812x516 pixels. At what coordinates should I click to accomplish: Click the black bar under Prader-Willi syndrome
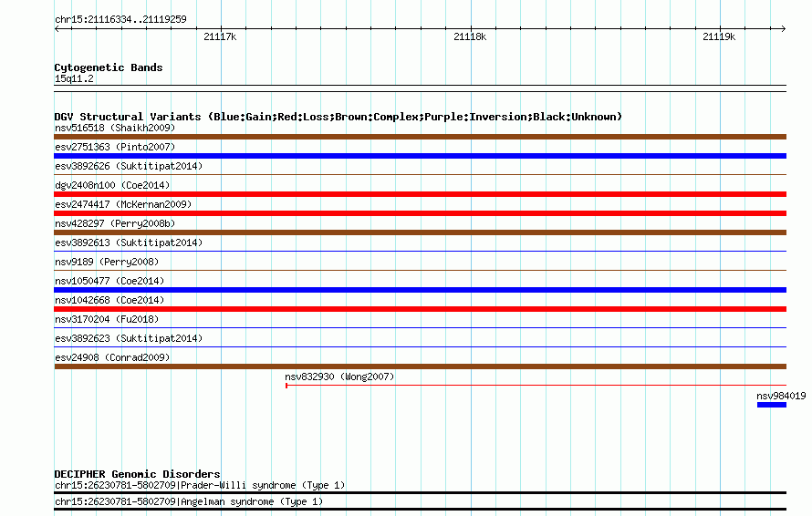420,492
